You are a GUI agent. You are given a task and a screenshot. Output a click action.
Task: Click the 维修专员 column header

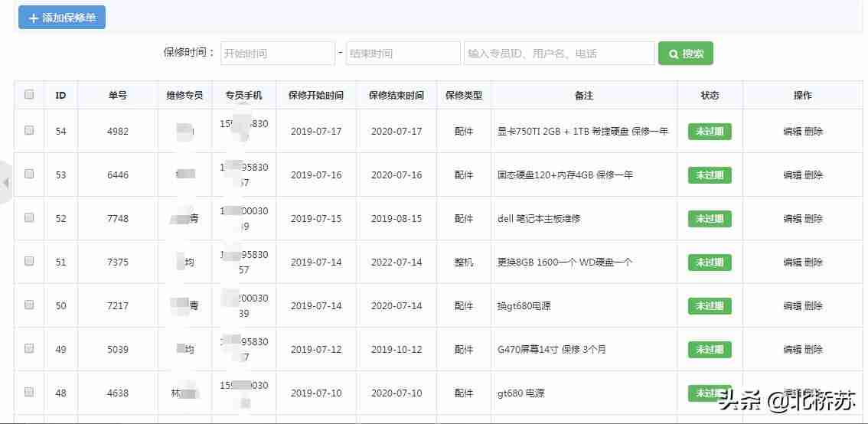[x=185, y=95]
